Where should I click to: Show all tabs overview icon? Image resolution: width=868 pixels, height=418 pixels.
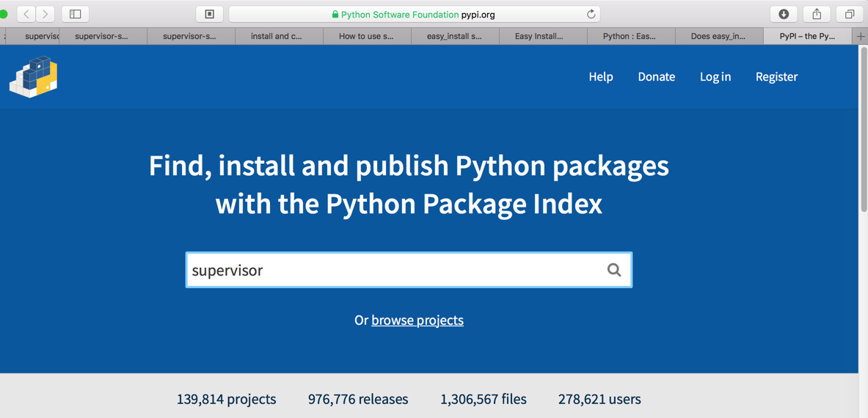850,14
